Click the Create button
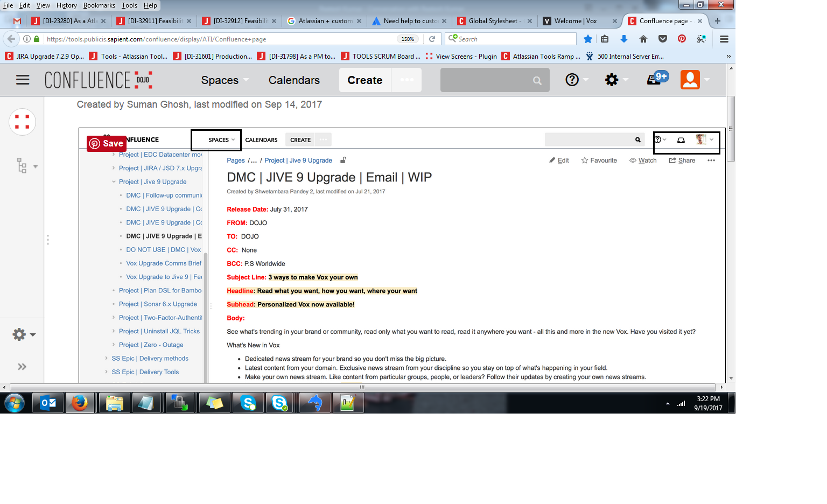The image size is (827, 504). [x=365, y=80]
